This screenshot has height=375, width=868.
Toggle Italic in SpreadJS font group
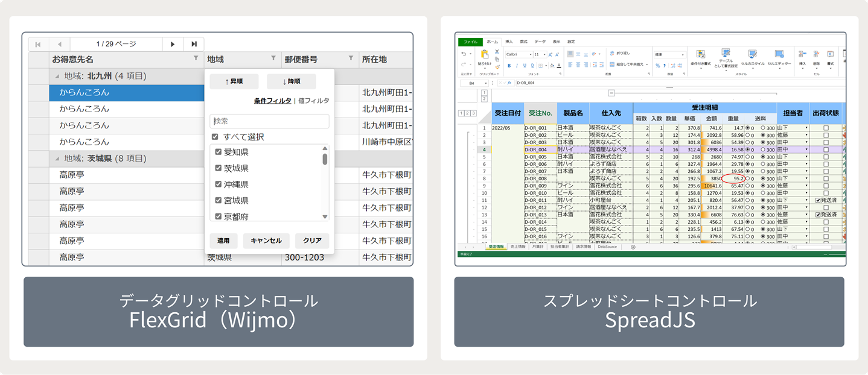(x=517, y=66)
